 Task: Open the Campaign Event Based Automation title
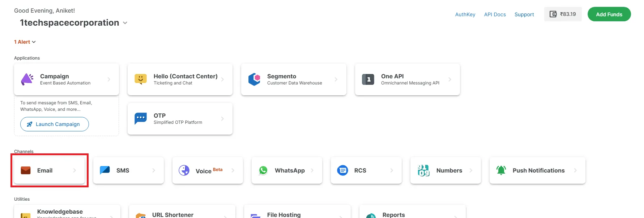pyautogui.click(x=55, y=76)
